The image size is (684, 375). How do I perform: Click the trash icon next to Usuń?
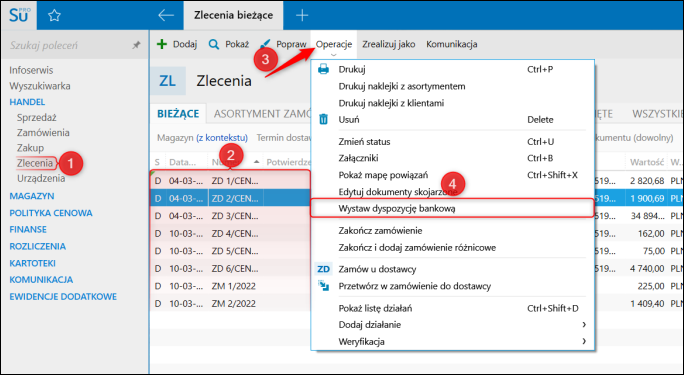click(x=323, y=119)
